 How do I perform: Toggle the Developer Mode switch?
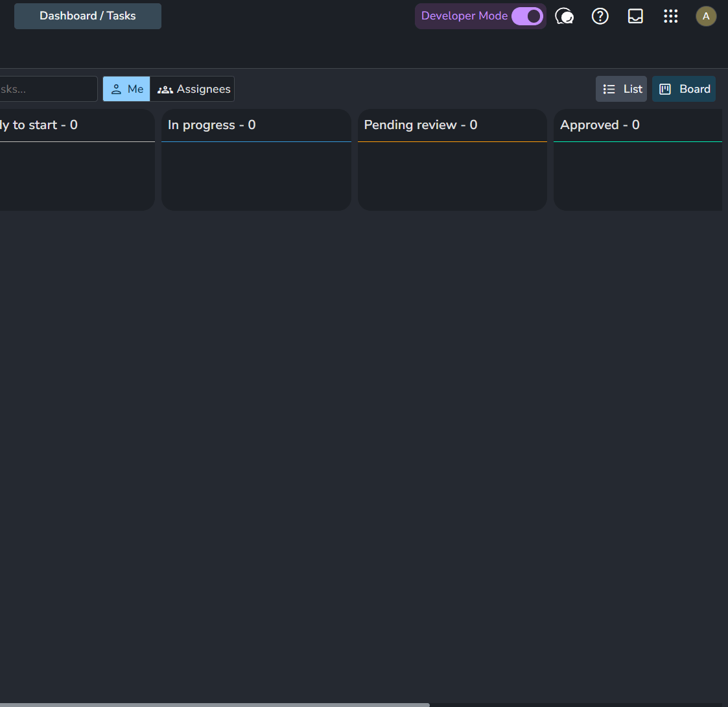point(527,16)
